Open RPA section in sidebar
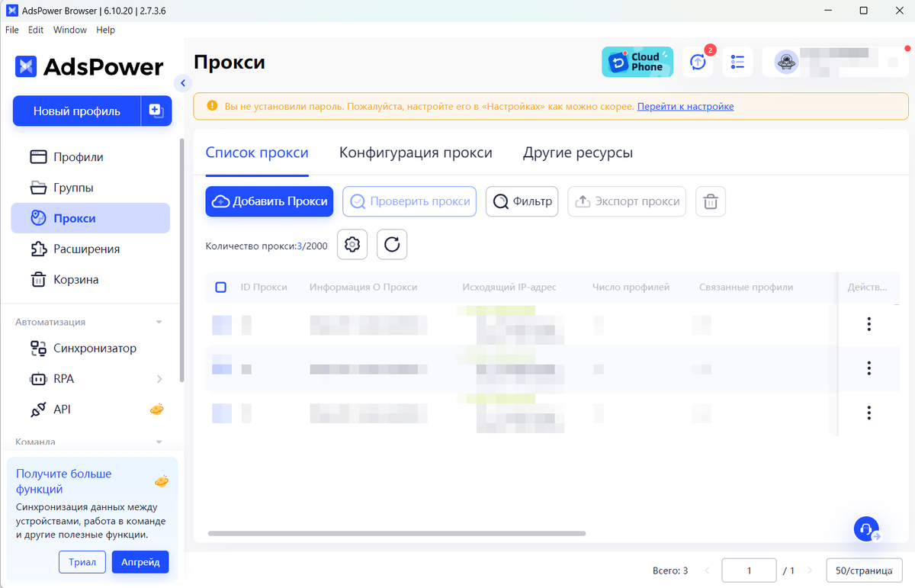Image resolution: width=915 pixels, height=588 pixels. (x=90, y=379)
